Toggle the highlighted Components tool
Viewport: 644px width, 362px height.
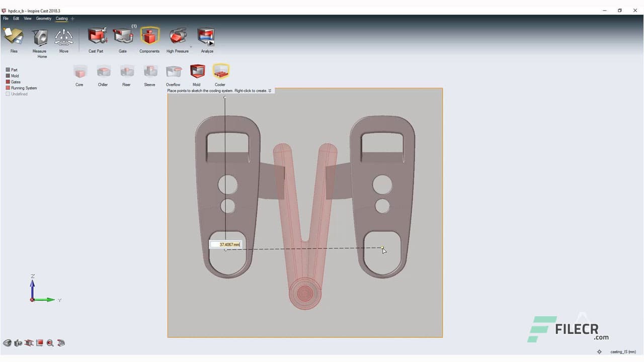149,37
